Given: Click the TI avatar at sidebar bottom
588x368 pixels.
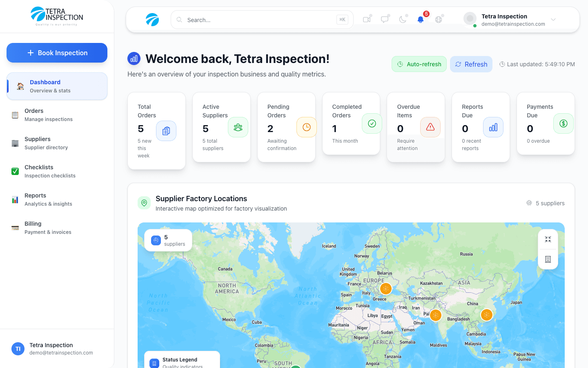Looking at the screenshot, I should click(18, 349).
